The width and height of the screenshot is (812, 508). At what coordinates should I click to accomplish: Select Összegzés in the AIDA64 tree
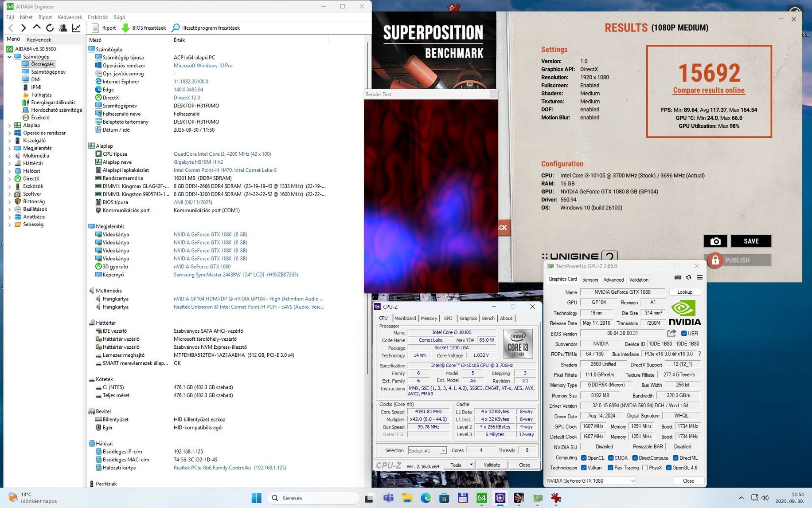click(38, 64)
